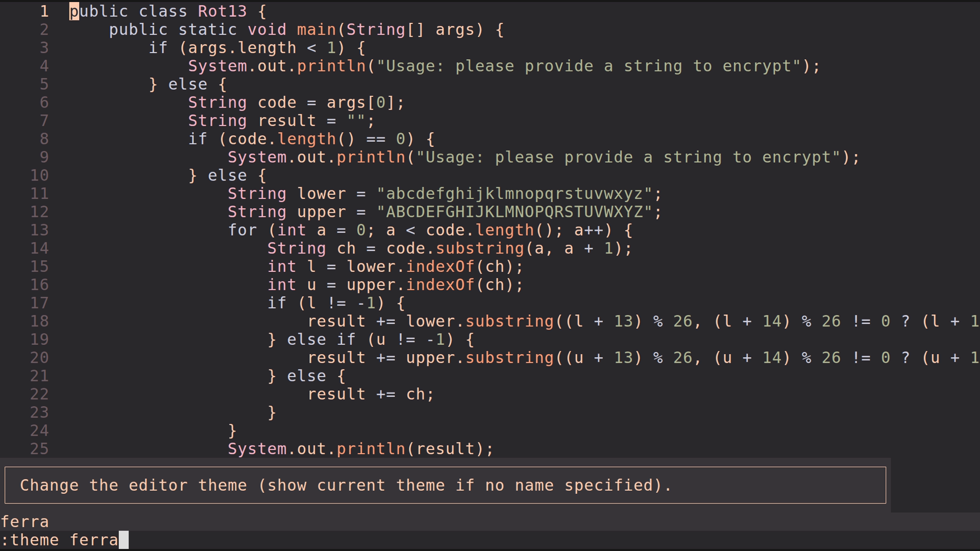Click the substring call on line 14

click(x=479, y=248)
